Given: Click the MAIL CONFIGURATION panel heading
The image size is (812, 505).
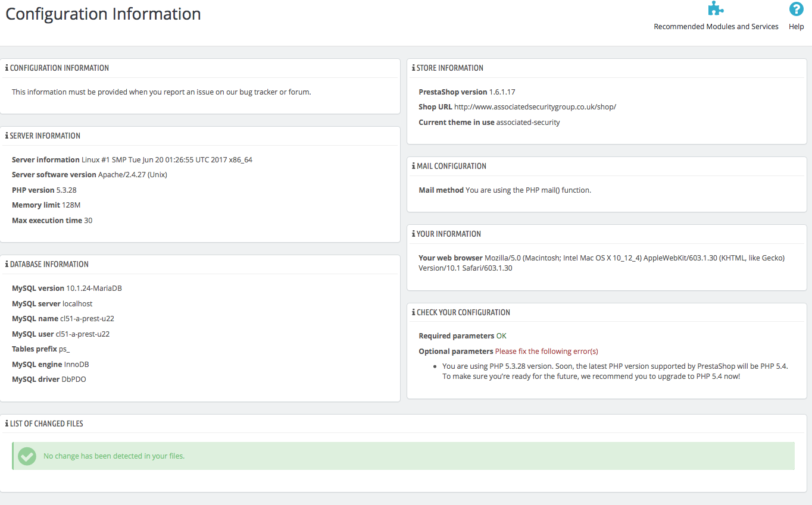Looking at the screenshot, I should 451,166.
